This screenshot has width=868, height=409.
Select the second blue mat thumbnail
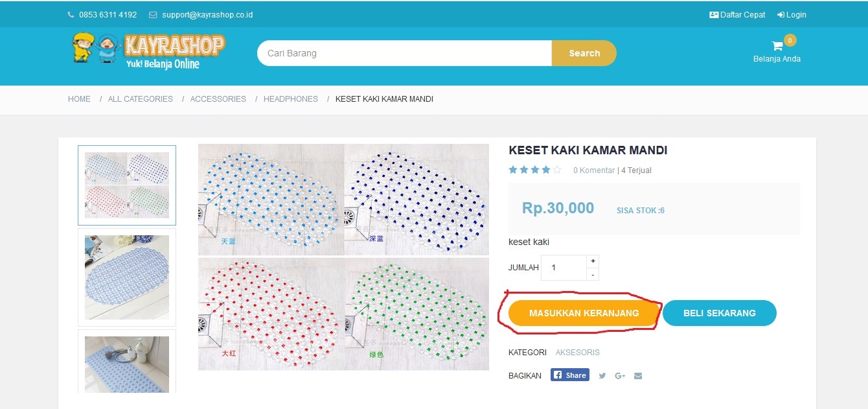(127, 277)
